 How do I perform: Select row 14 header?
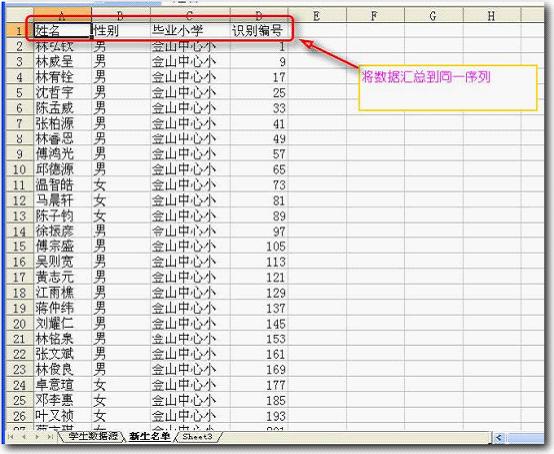pos(20,231)
